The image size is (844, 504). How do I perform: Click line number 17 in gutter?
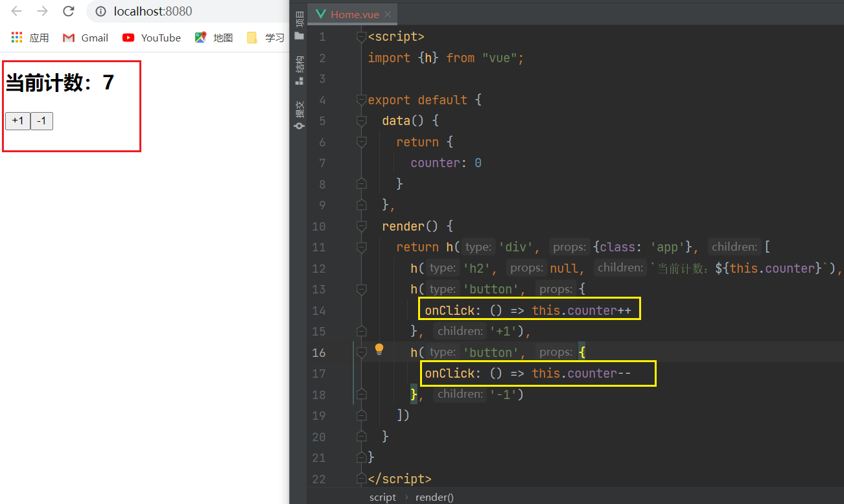(x=318, y=374)
